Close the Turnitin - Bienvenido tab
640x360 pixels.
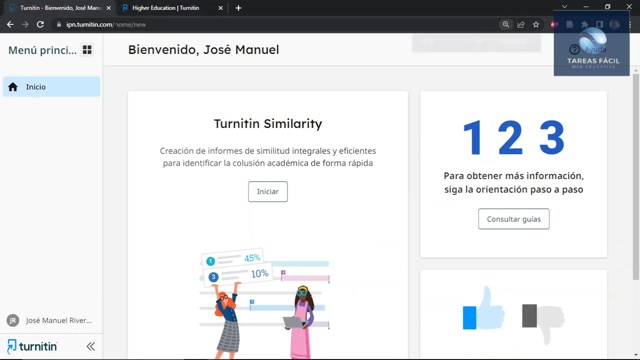click(109, 8)
